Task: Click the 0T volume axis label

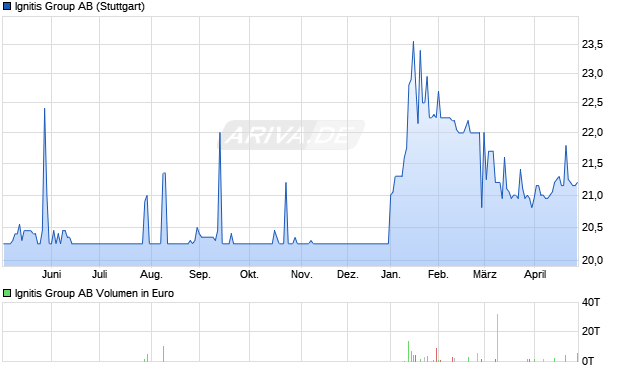Action: [588, 361]
